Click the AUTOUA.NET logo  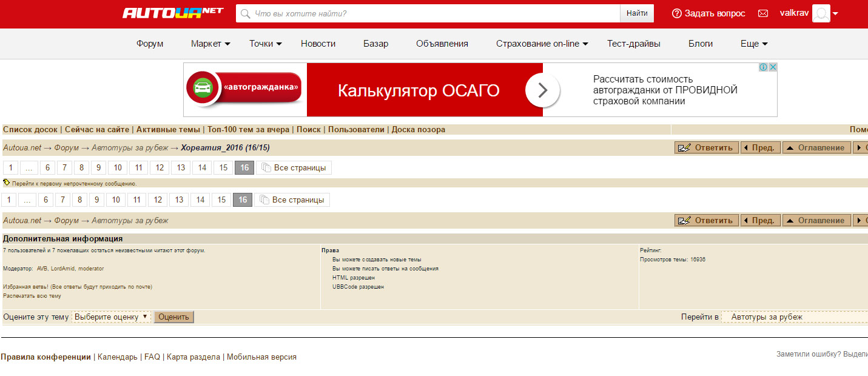tap(173, 13)
